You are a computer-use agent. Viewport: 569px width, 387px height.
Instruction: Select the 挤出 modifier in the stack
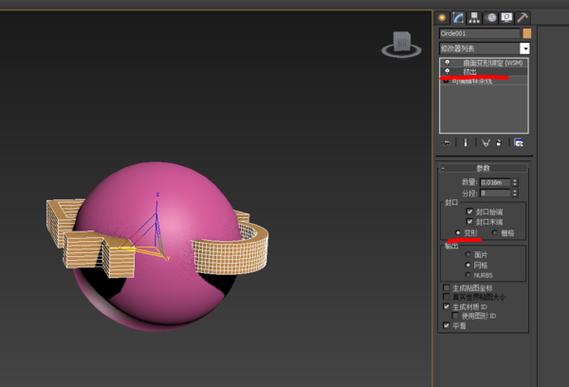tap(470, 72)
